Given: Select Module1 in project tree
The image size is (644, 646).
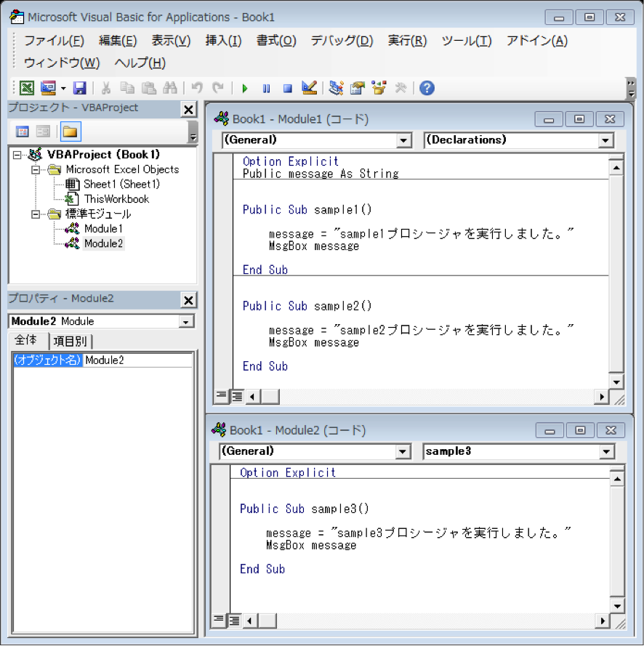Looking at the screenshot, I should [103, 229].
